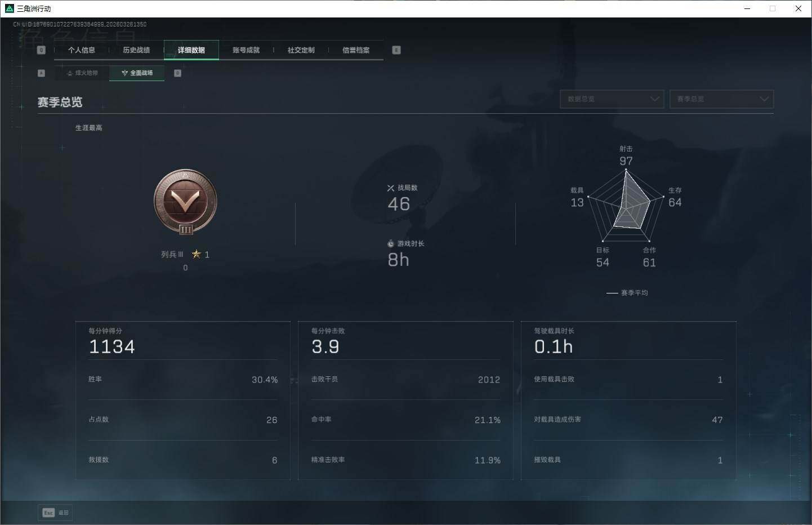Screen dimensions: 812x525
Task: Click the 载具 score 13
Action: (577, 202)
